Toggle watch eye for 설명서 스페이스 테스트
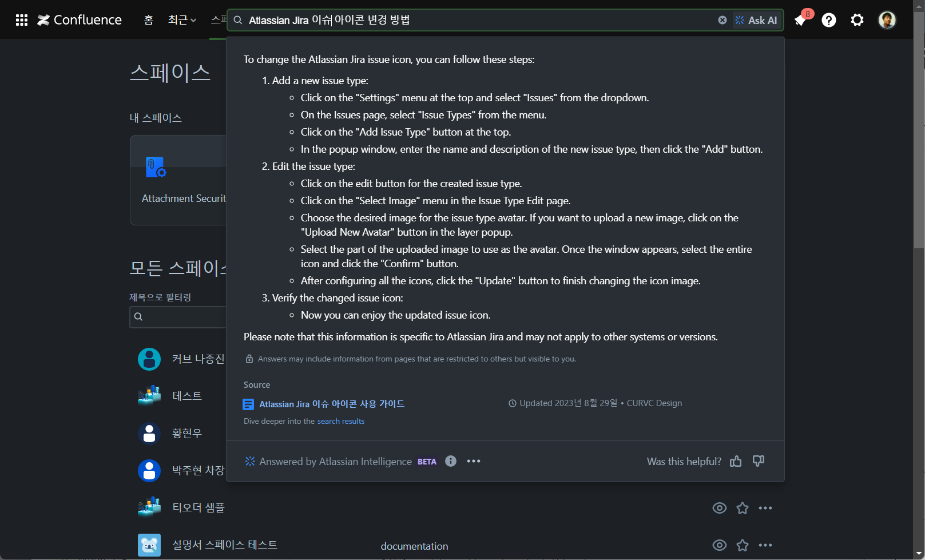The image size is (925, 560). [720, 545]
